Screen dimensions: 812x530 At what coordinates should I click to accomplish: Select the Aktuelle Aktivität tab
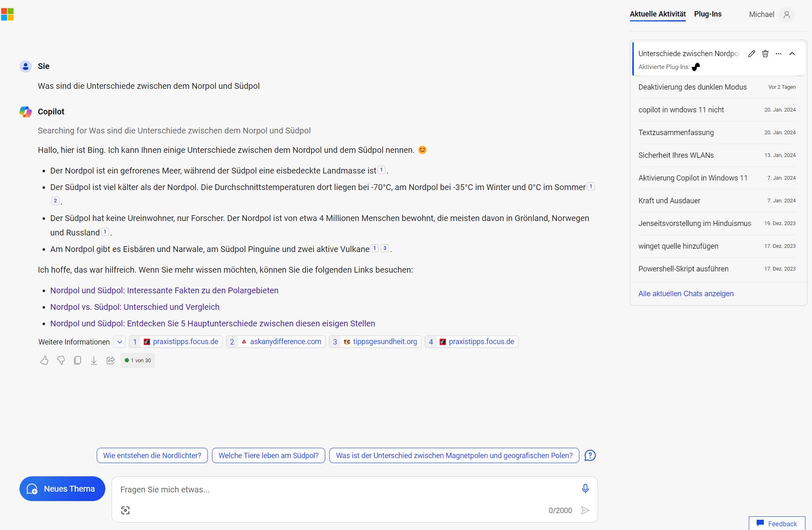tap(657, 14)
